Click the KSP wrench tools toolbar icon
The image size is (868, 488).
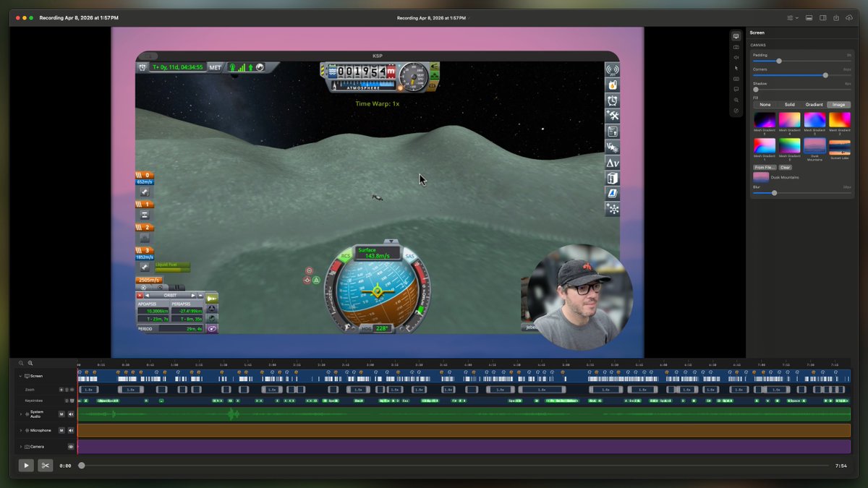click(x=613, y=116)
